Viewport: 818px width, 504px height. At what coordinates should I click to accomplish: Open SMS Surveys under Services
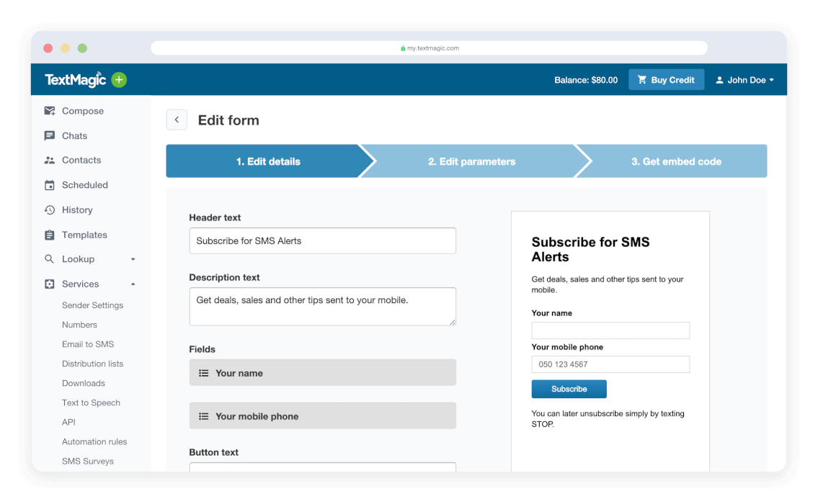(x=88, y=462)
